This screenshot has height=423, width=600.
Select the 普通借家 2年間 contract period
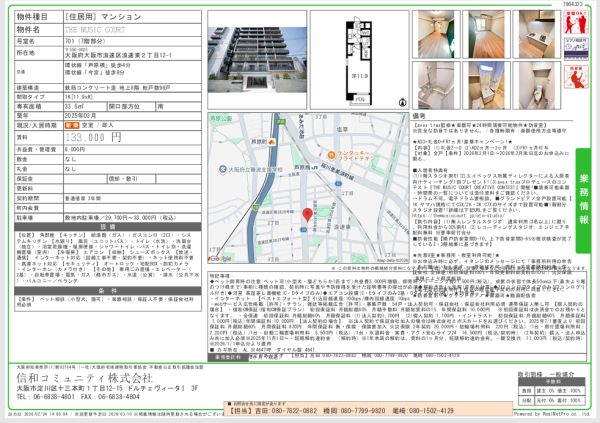click(x=83, y=198)
